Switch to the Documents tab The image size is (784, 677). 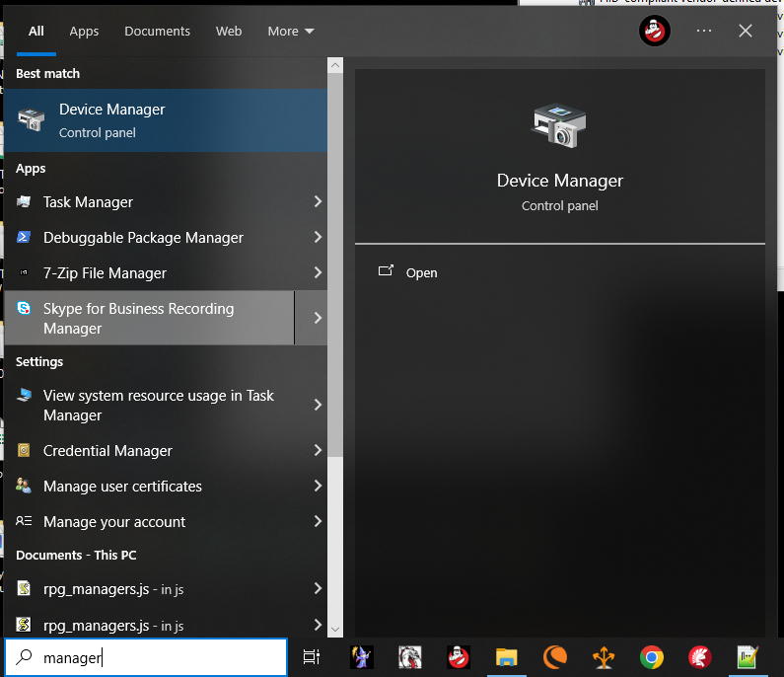[x=157, y=31]
